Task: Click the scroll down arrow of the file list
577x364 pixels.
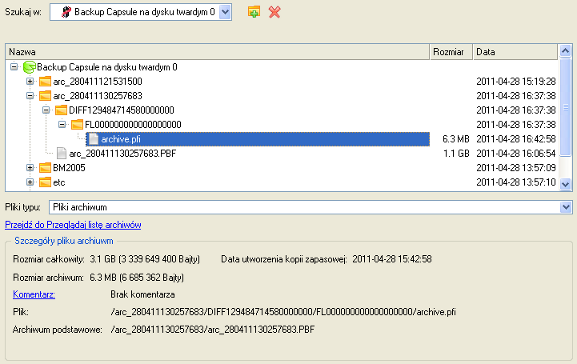Action: [x=566, y=184]
